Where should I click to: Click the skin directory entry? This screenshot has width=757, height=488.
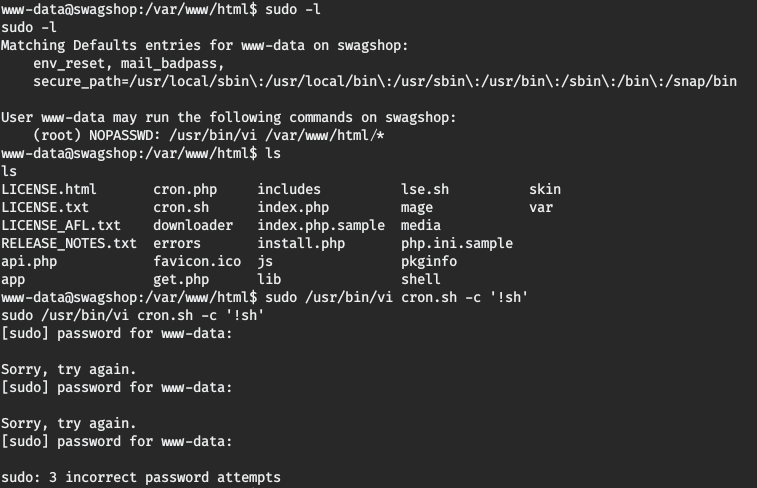click(545, 189)
